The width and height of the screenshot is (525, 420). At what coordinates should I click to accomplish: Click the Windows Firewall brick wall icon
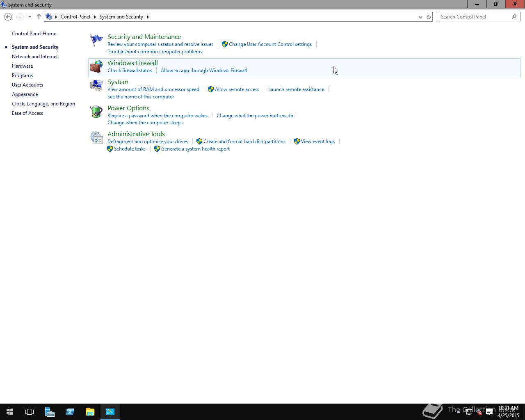96,66
